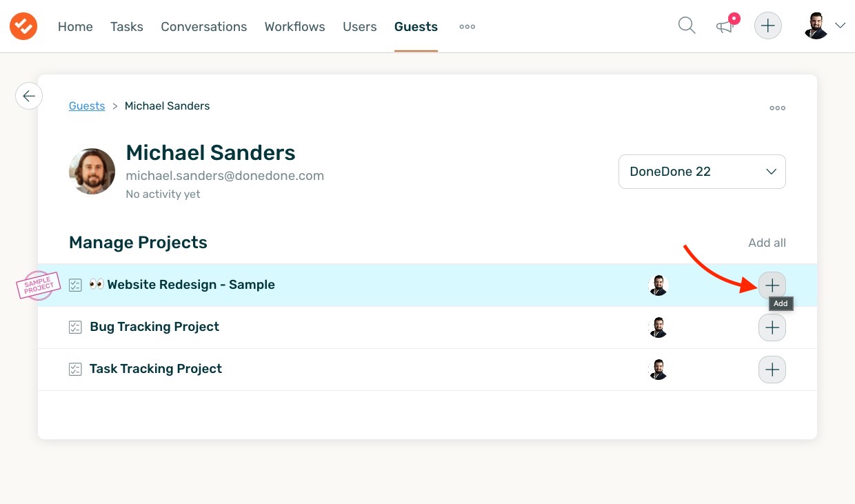Image resolution: width=855 pixels, height=504 pixels.
Task: Open the Workflows tab
Action: coord(294,27)
